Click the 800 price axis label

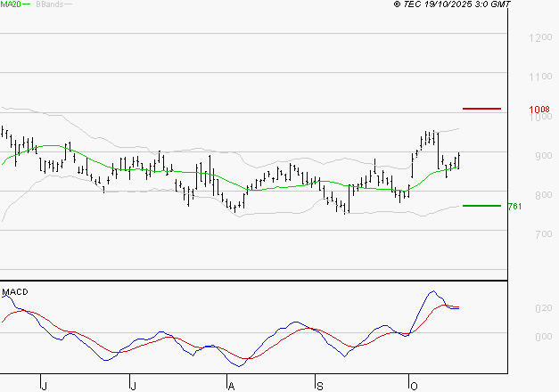point(543,194)
